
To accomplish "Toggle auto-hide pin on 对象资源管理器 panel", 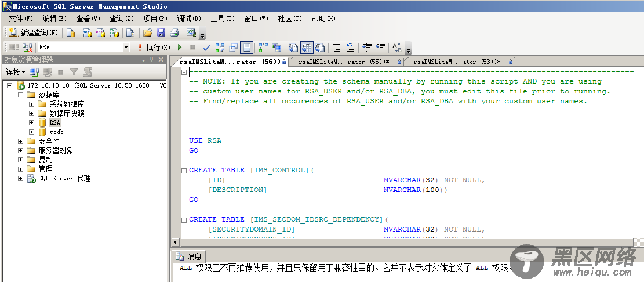I will 151,60.
